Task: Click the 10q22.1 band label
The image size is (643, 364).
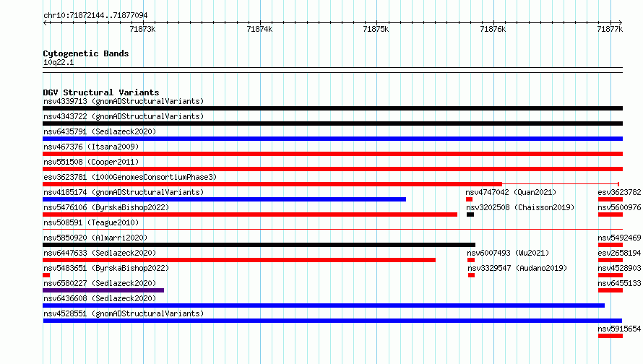Action: coord(59,62)
